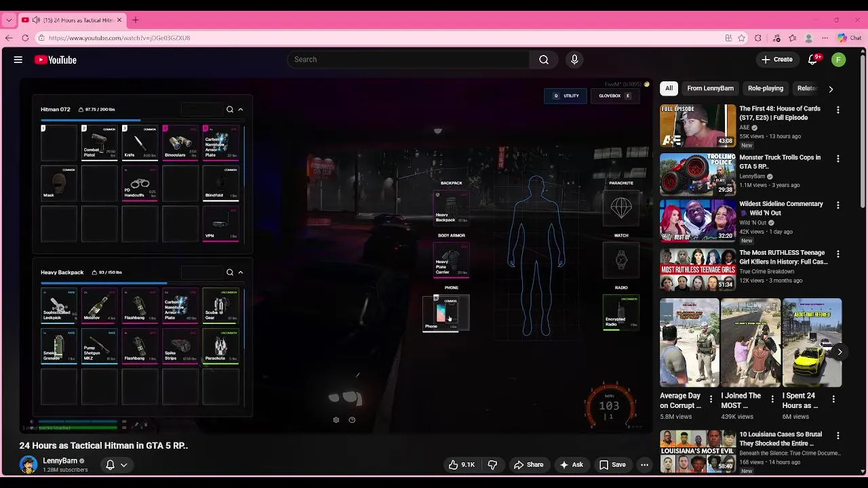Open YouTube notifications bell
Screen dimensions: 868x488
coord(812,60)
